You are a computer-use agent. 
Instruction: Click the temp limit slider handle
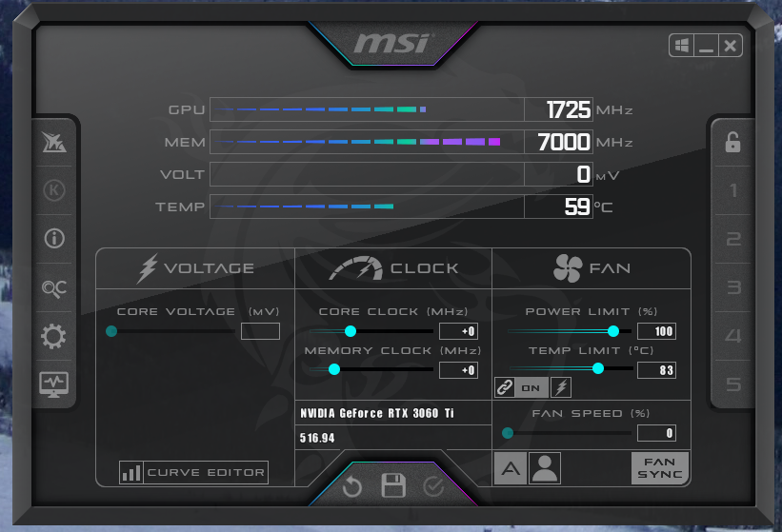[598, 368]
